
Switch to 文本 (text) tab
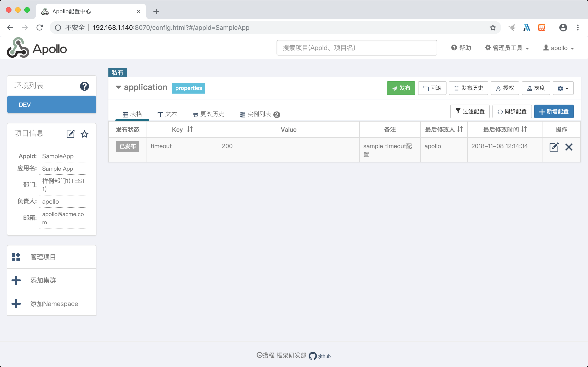168,114
